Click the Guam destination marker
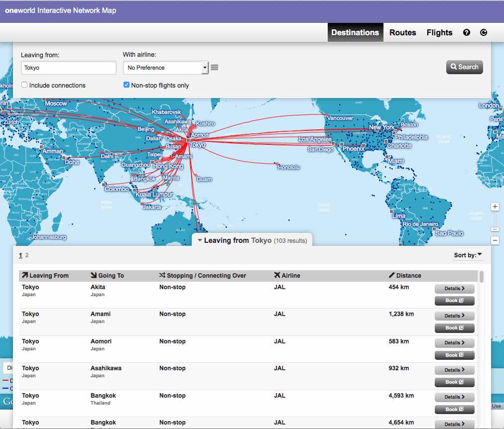The width and height of the screenshot is (504, 429). [196, 175]
